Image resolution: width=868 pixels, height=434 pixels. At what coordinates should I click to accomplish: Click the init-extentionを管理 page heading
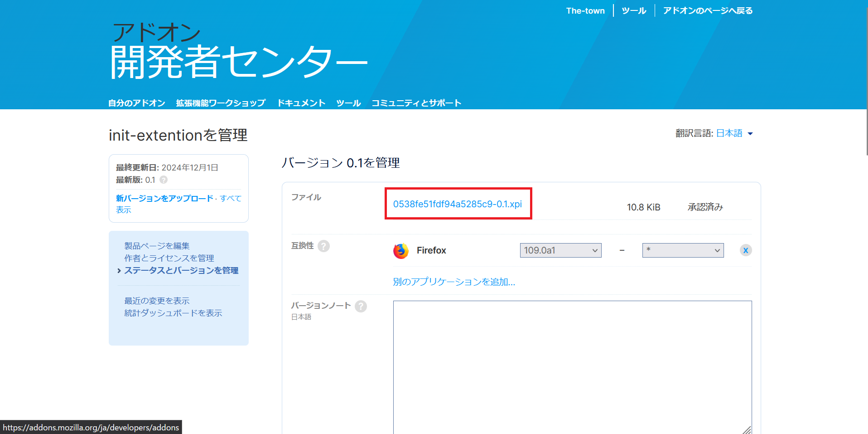pyautogui.click(x=178, y=135)
